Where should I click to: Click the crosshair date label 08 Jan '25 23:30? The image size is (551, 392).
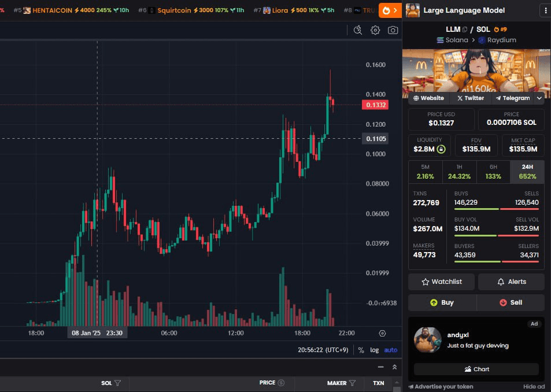(x=97, y=334)
